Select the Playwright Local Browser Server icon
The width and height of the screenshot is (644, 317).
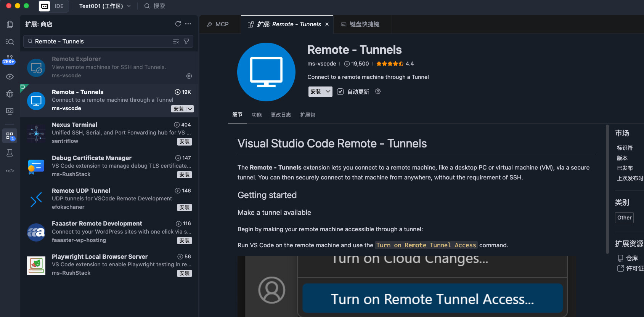(x=36, y=266)
